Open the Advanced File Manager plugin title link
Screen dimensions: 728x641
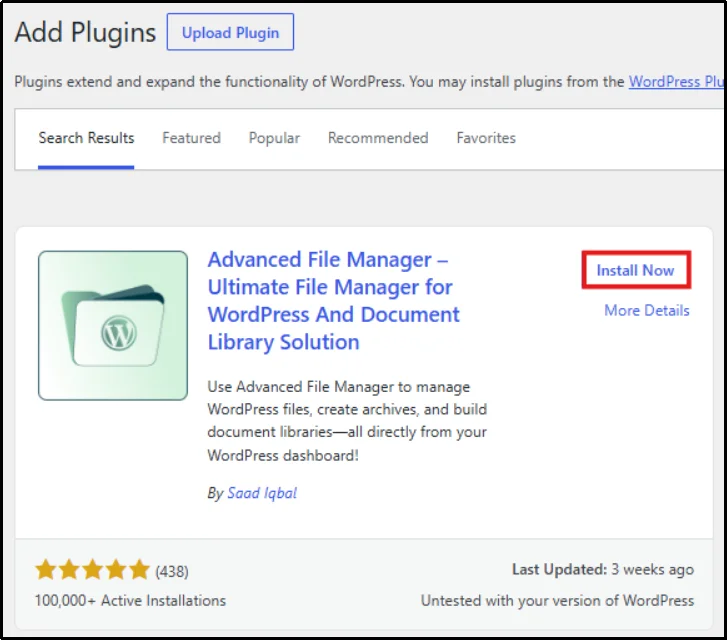click(333, 301)
